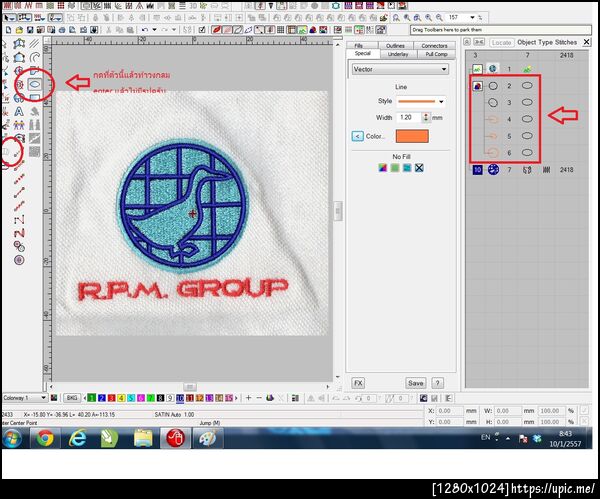600x499 pixels.
Task: Click the Zoom in magnifier icon
Action: [429, 18]
